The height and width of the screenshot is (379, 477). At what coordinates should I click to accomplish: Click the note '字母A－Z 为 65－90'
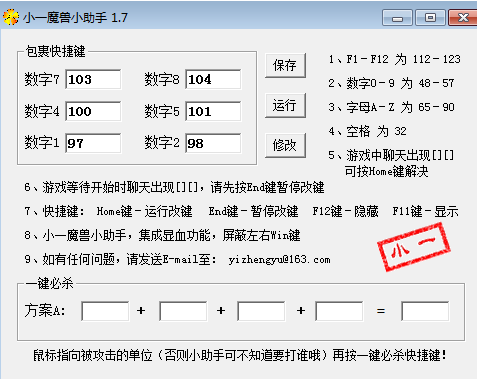coord(400,107)
